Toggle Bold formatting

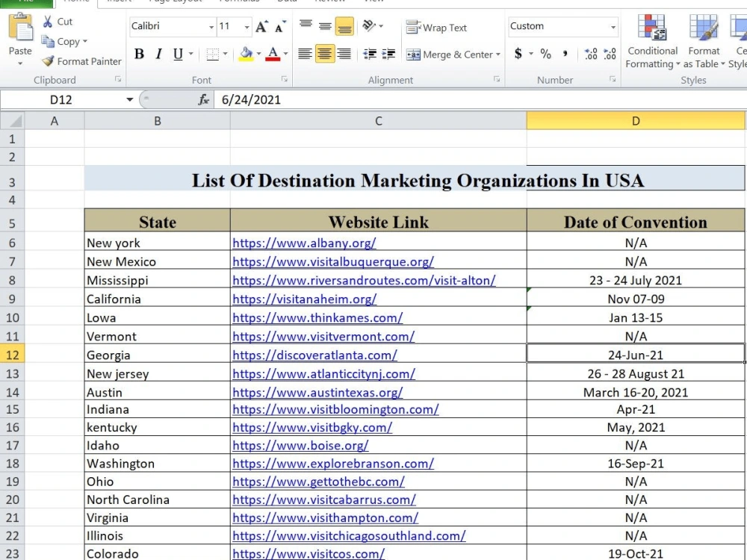(x=139, y=54)
